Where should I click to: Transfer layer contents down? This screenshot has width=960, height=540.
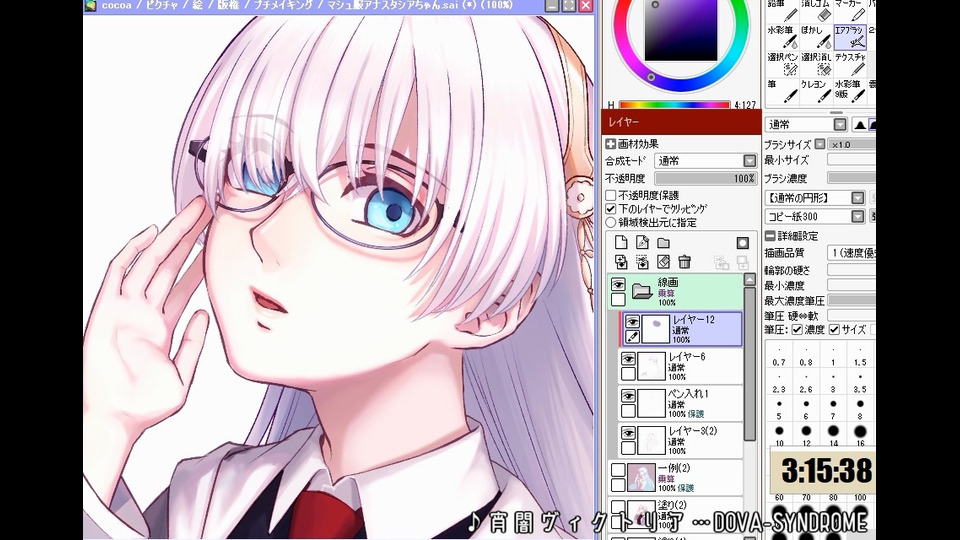tap(621, 262)
